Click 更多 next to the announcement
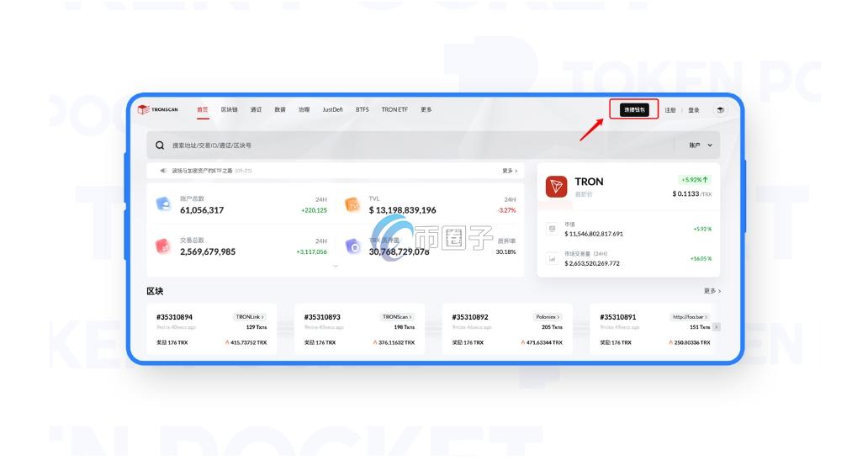The width and height of the screenshot is (868, 476). [510, 171]
